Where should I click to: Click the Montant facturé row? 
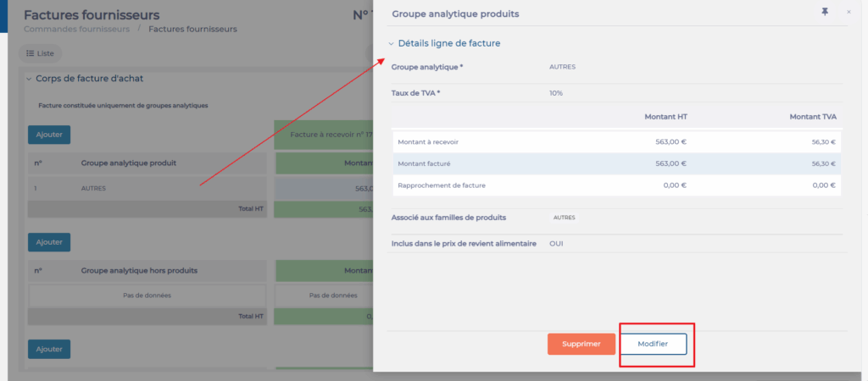pos(616,163)
